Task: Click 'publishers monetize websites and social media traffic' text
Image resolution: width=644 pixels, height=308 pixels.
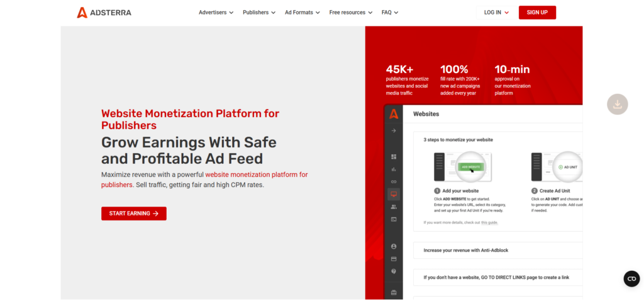Action: click(407, 86)
